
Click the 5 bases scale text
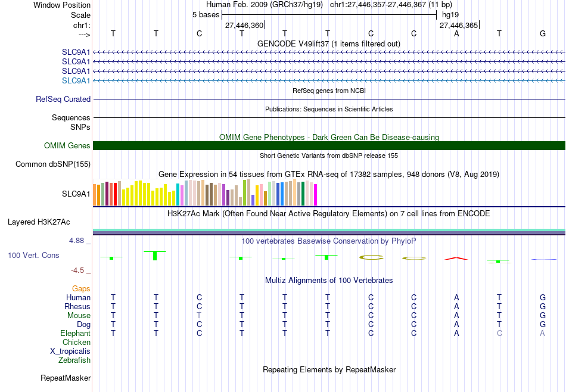pyautogui.click(x=206, y=15)
